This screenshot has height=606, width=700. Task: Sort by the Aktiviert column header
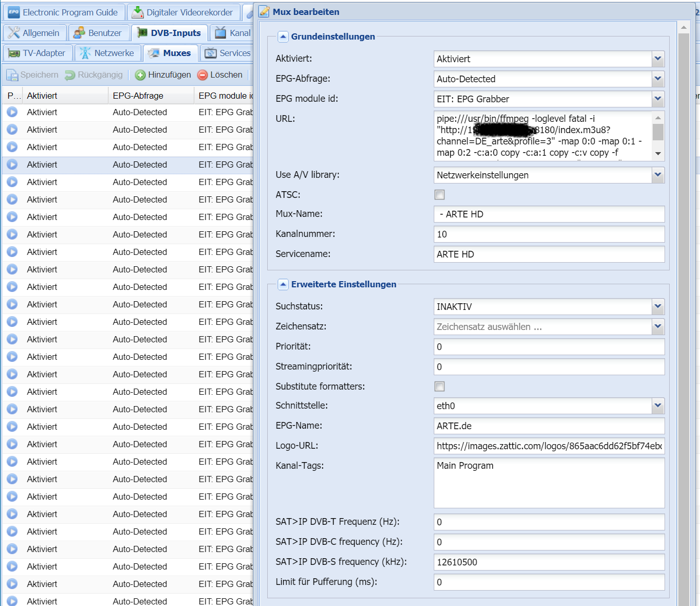66,96
